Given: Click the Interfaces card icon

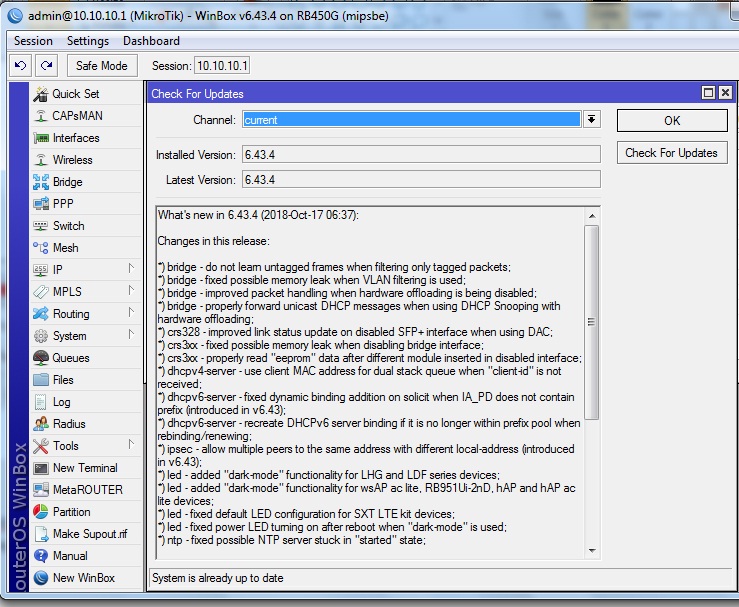Looking at the screenshot, I should 41,138.
